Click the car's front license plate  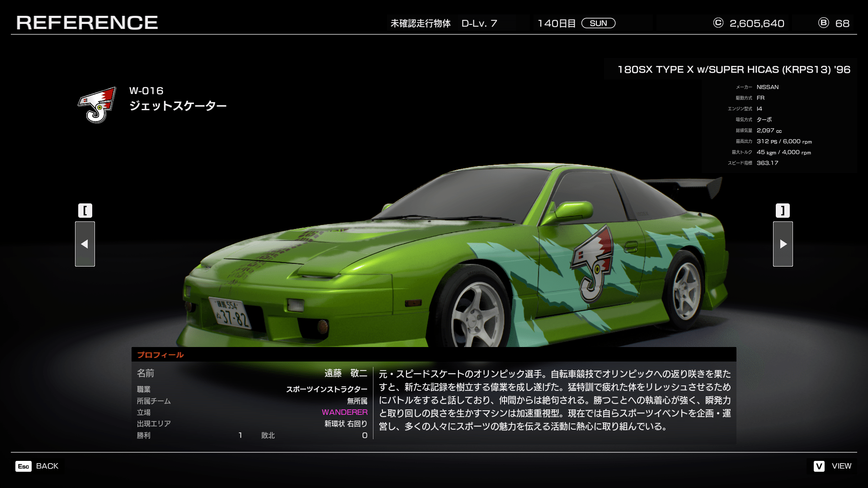pos(231,313)
